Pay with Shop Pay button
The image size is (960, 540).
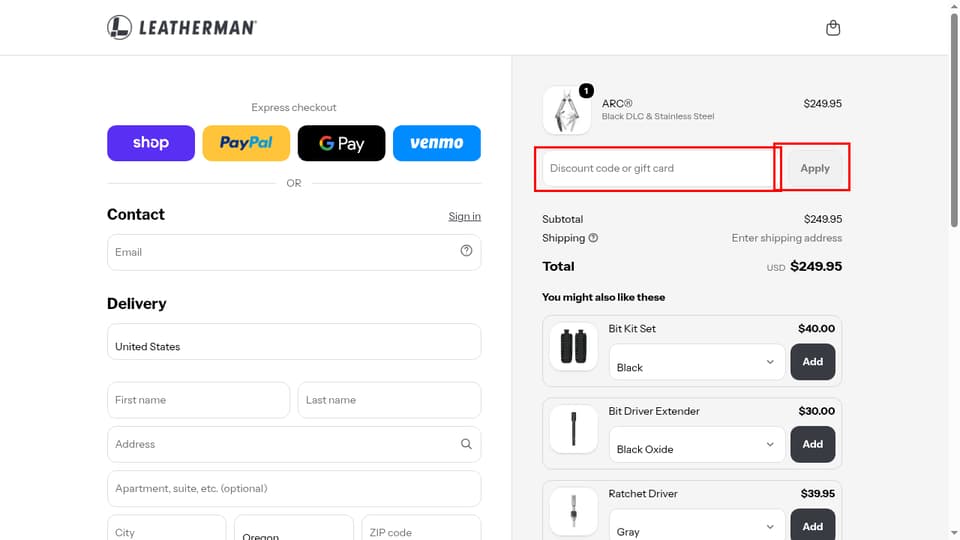click(x=151, y=143)
